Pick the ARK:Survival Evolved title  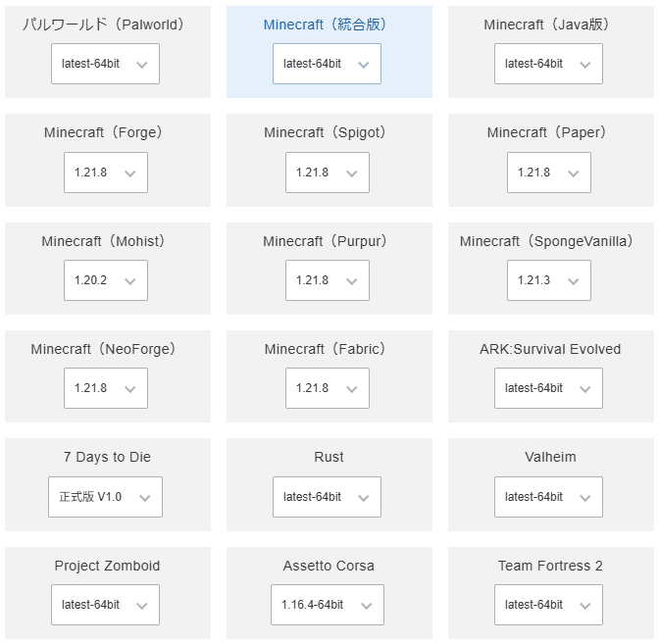(550, 349)
